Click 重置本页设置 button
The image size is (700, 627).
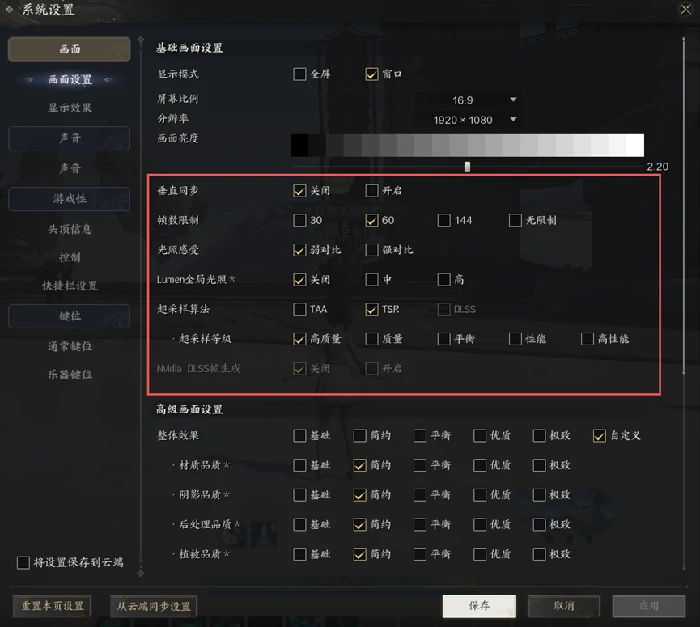point(52,606)
